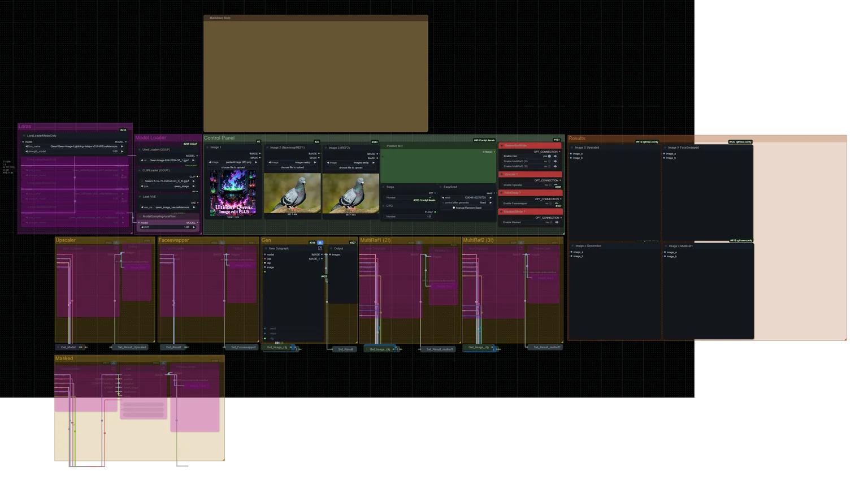Collapse the Image x Generation node dot
868x497 pixels.
click(572, 246)
